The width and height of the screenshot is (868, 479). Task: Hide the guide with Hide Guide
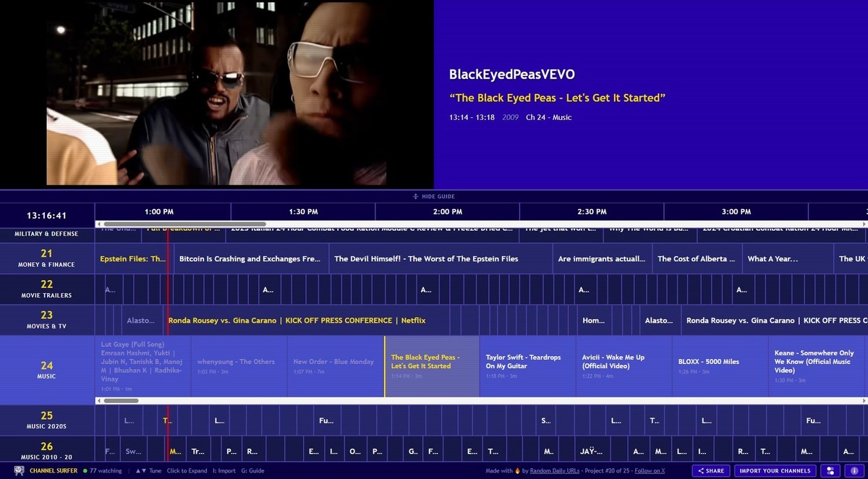point(433,197)
